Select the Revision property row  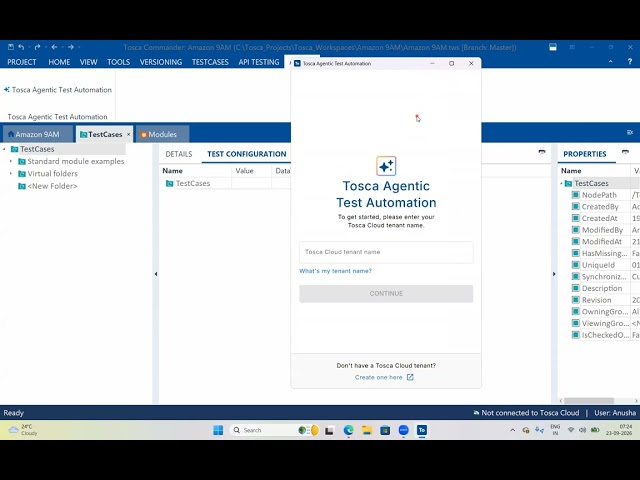tap(596, 300)
